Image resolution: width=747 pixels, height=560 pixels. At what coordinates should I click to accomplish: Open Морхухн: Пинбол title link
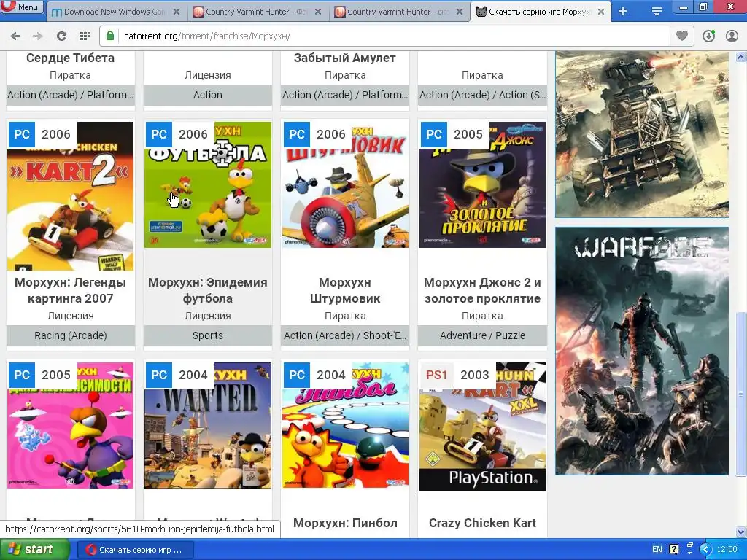click(x=345, y=523)
